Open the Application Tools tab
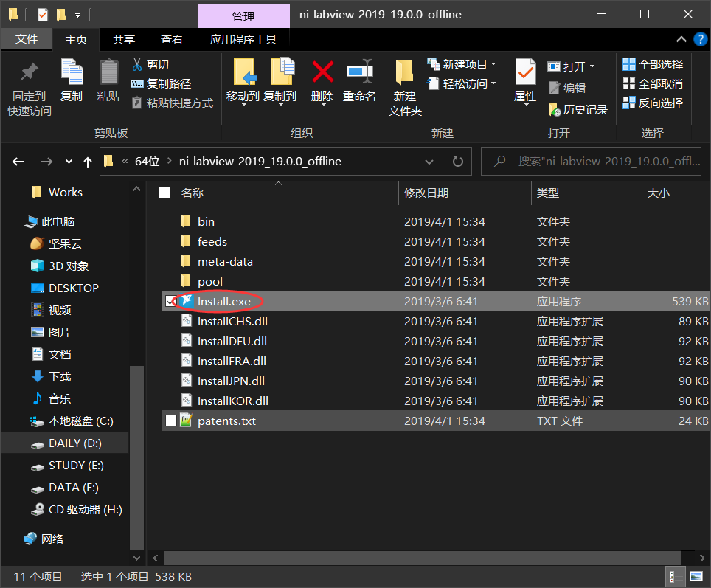The image size is (711, 588). [x=243, y=40]
